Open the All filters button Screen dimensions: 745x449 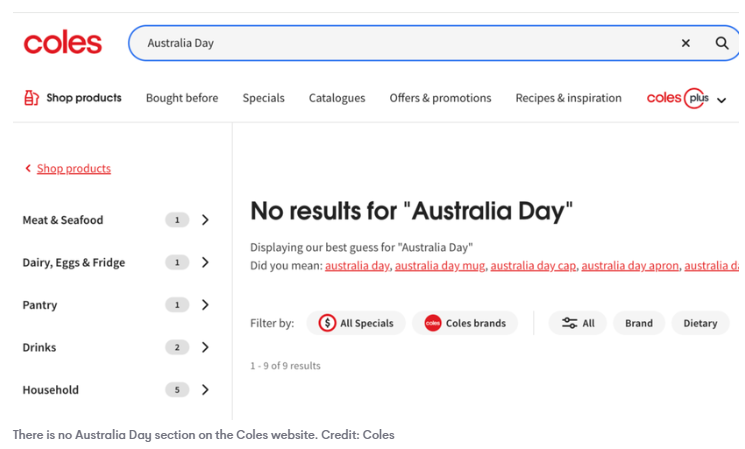[x=578, y=323]
